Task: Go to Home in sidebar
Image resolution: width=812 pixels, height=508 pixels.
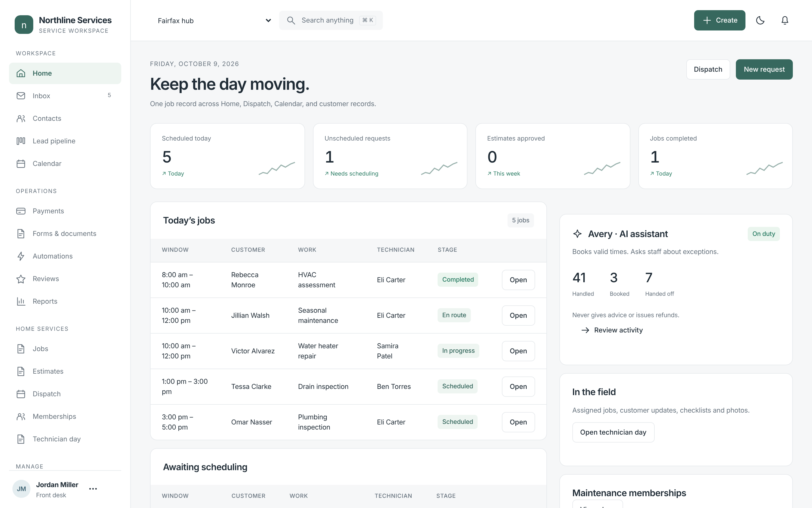Action: coord(65,73)
